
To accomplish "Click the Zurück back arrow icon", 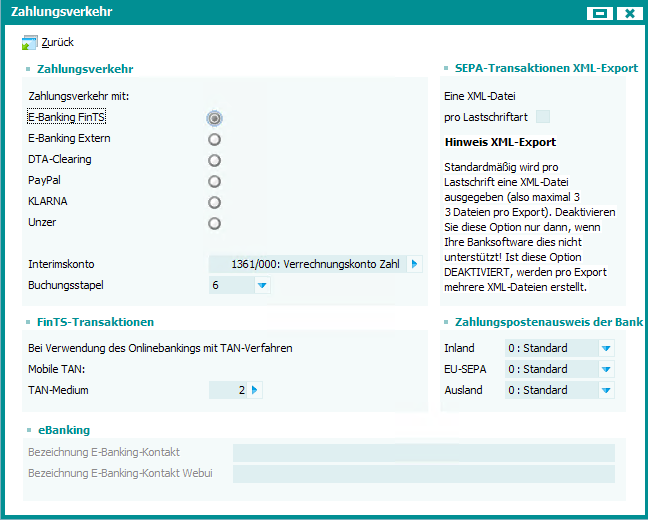I will point(29,43).
